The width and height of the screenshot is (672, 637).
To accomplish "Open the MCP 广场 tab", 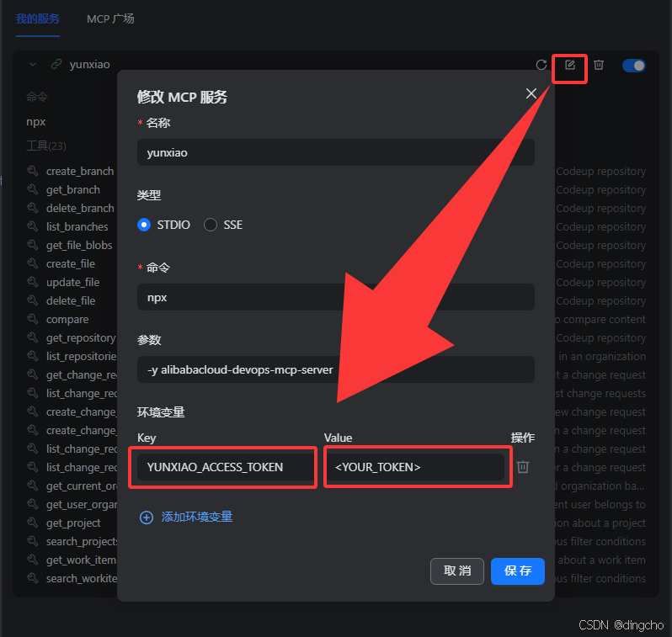I will point(110,19).
